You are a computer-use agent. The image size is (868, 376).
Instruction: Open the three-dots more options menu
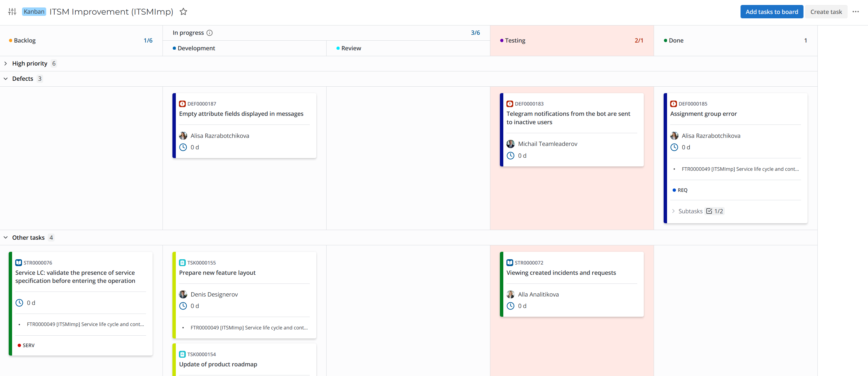tap(855, 12)
